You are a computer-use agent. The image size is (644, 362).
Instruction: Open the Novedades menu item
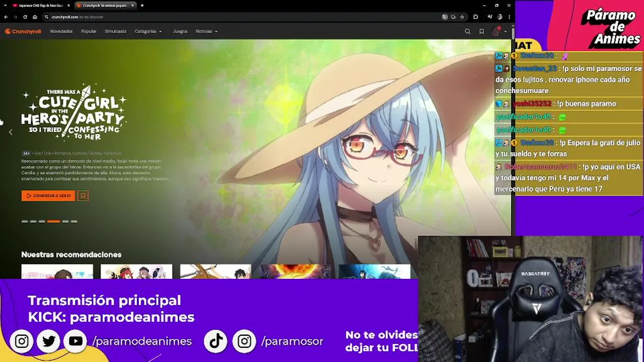(x=61, y=31)
